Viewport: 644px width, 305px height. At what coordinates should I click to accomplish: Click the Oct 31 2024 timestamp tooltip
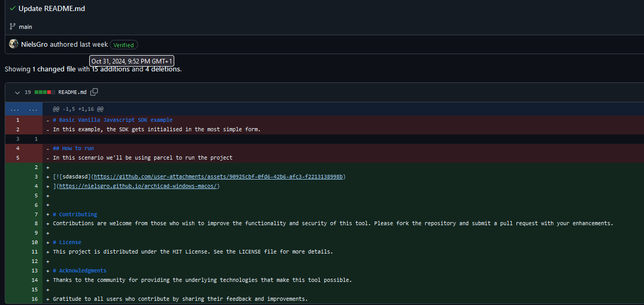[131, 61]
